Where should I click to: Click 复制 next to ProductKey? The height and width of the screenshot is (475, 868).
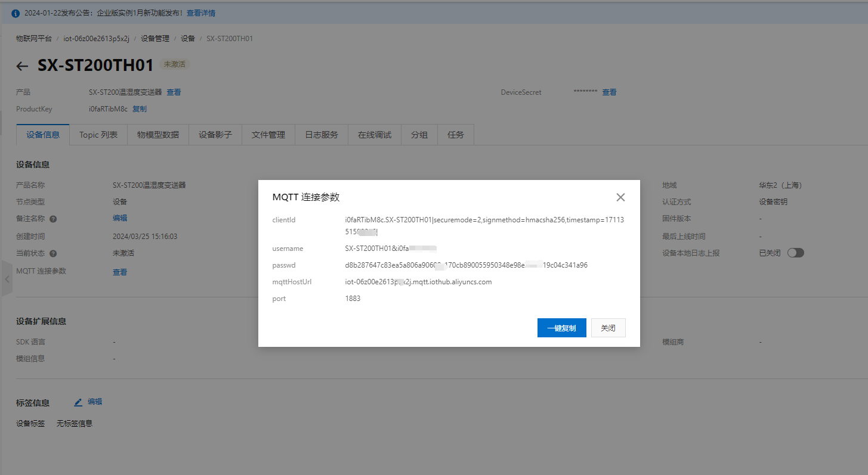(140, 109)
